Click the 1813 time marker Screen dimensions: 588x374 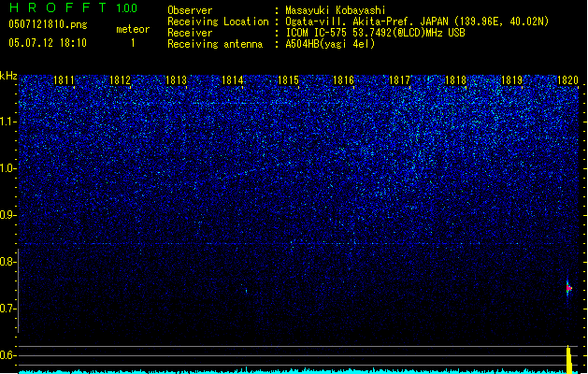tap(176, 80)
